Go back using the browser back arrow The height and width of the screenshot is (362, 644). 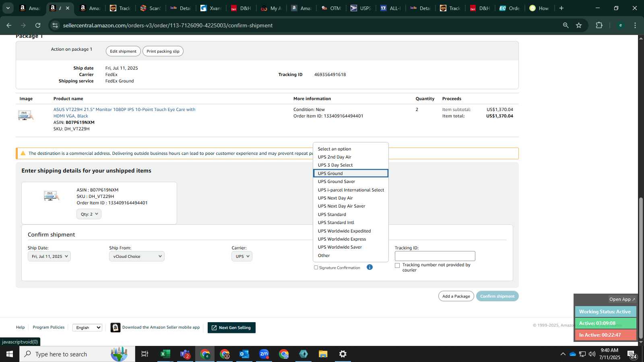9,25
